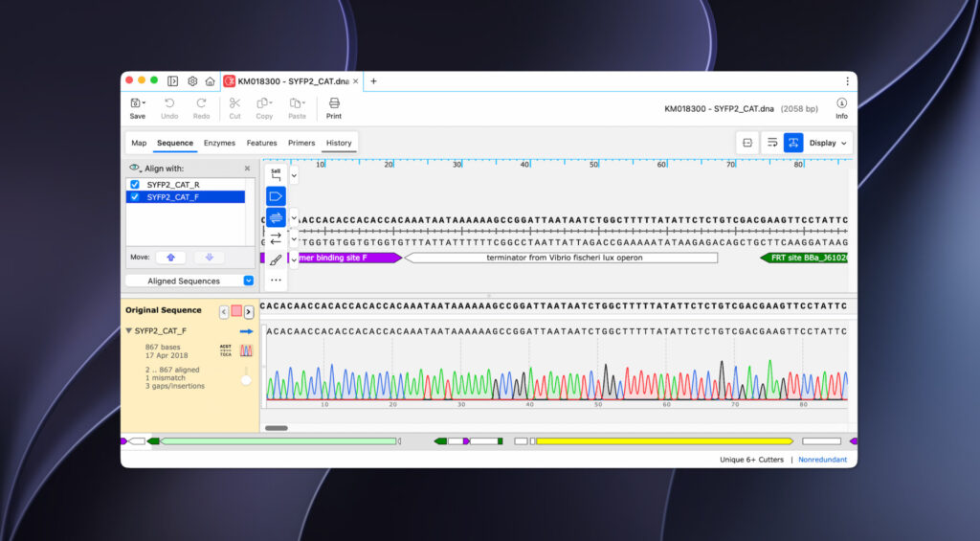Viewport: 980px width, 541px height.
Task: Select SYFP2_CAT_R row in the align list
Action: click(x=186, y=185)
